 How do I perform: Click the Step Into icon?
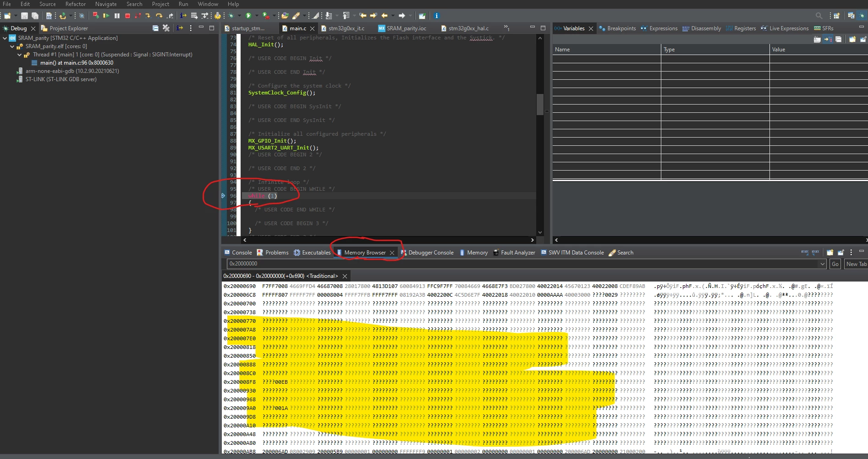coord(148,16)
